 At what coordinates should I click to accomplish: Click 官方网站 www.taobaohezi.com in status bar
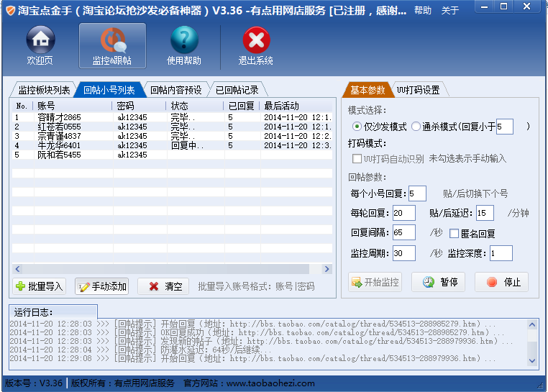click(x=249, y=383)
